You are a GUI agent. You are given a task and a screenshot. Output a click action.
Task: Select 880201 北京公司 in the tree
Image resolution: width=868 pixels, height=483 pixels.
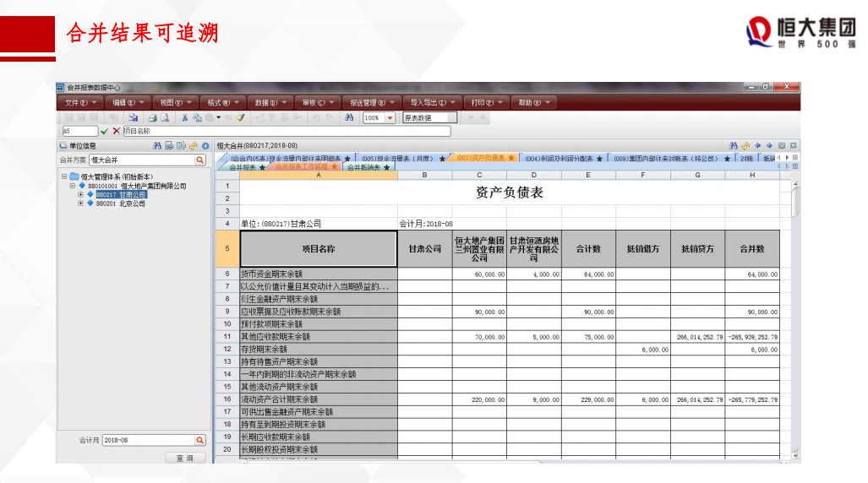click(x=120, y=204)
